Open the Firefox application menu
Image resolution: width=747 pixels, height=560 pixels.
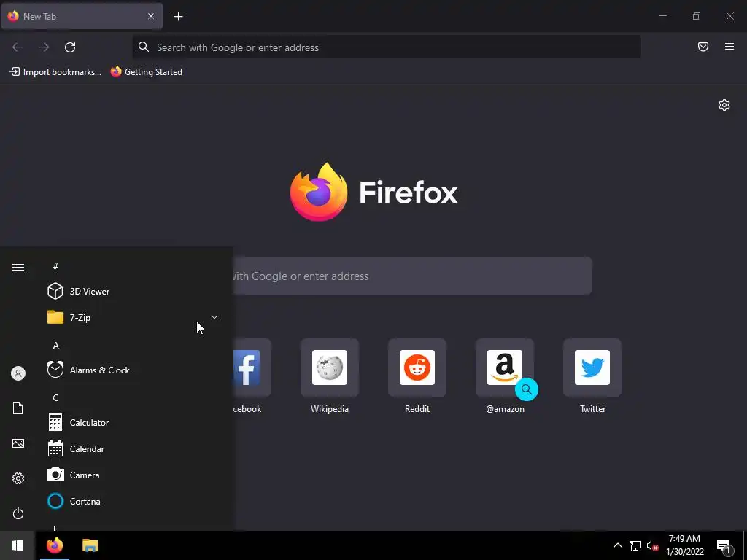[729, 47]
